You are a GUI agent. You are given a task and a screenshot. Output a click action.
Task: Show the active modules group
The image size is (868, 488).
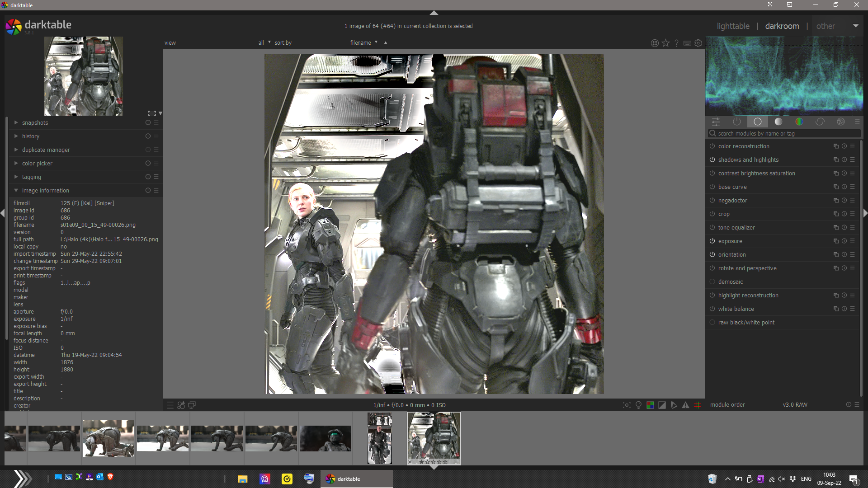click(x=736, y=122)
